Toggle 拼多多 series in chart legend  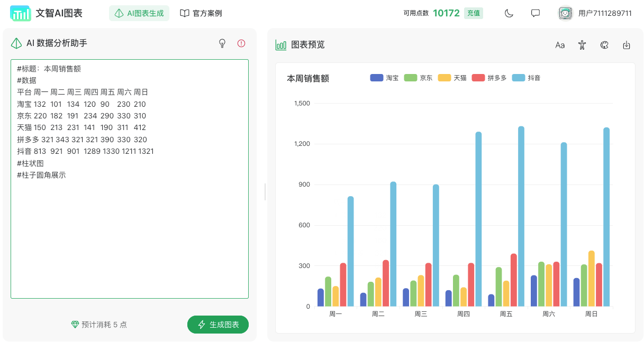(x=489, y=78)
